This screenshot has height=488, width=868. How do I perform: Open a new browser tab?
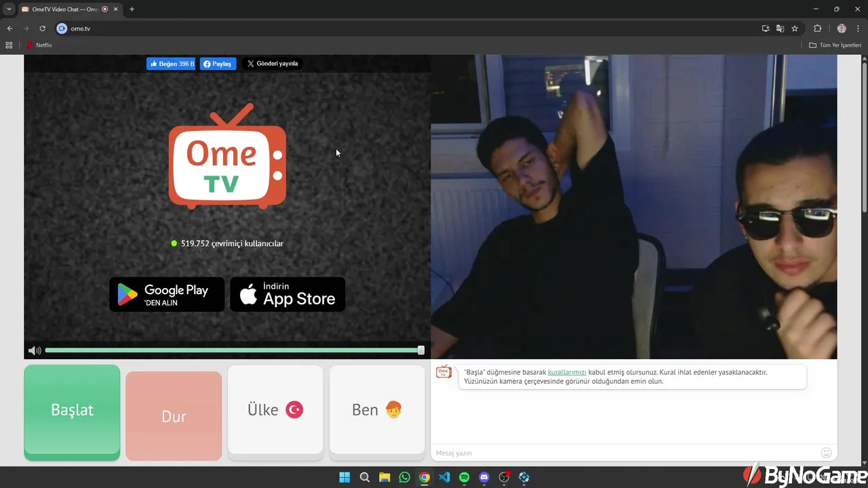[132, 9]
